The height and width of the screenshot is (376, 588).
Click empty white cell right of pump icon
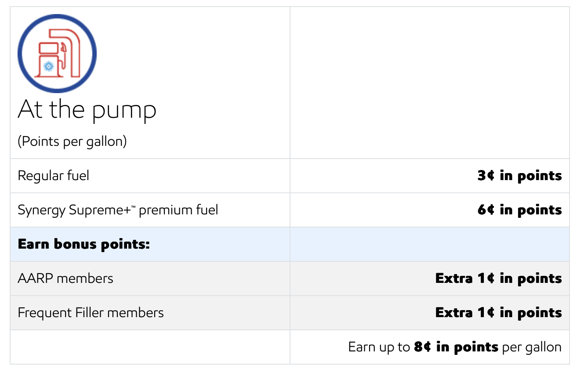point(429,83)
